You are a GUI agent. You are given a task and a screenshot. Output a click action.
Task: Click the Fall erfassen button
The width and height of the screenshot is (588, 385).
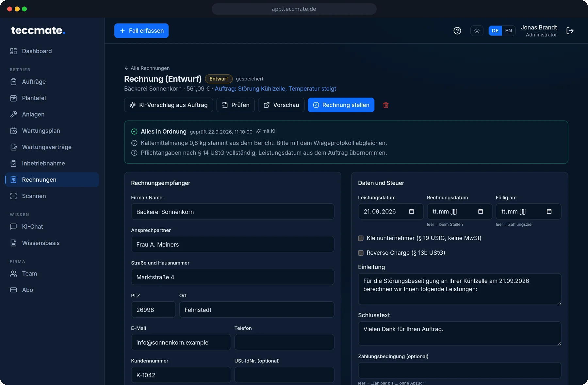[141, 31]
